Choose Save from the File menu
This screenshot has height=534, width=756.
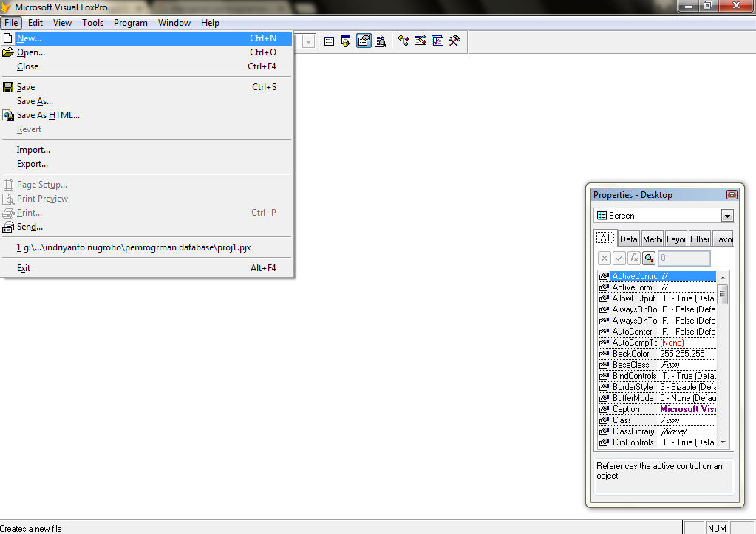point(147,87)
